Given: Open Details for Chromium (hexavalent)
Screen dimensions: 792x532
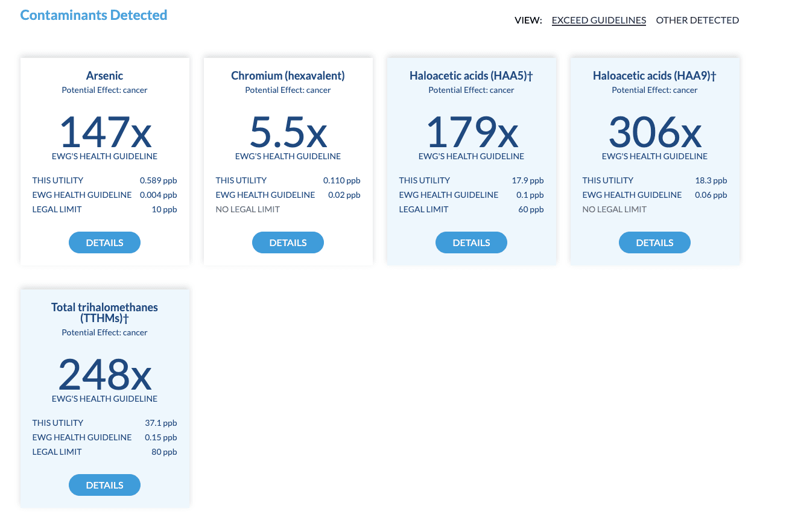Looking at the screenshot, I should coord(288,242).
